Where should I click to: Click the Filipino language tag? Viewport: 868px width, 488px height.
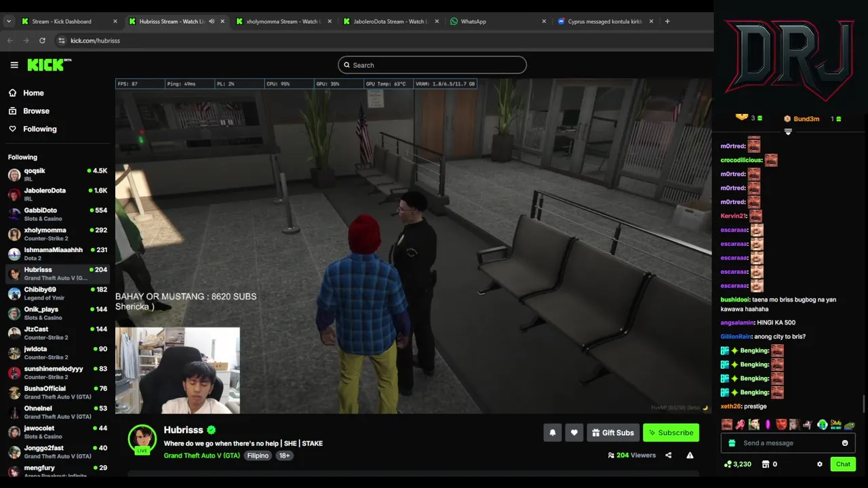(258, 455)
